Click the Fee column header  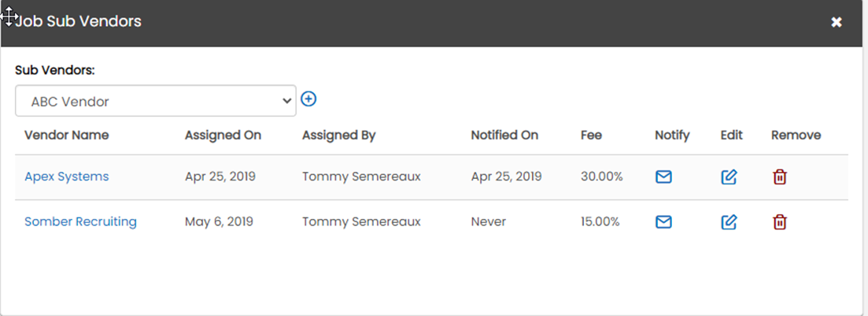pos(591,136)
